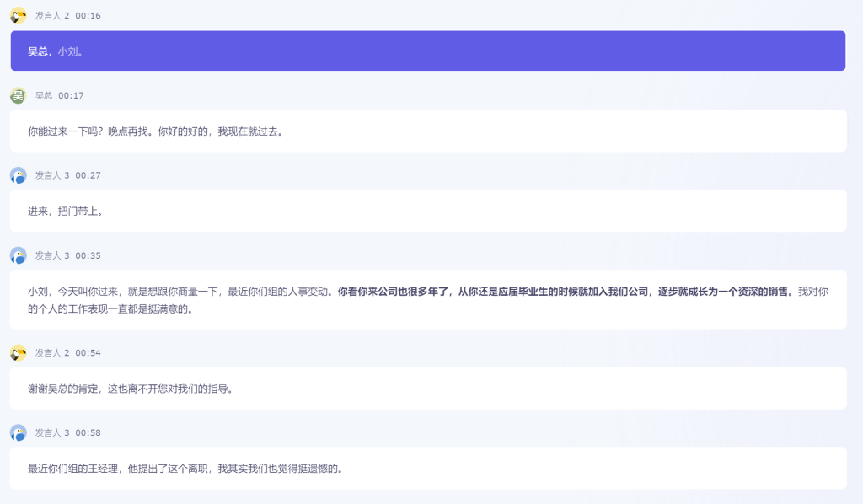Click the blue avatar beside timestamp 00:35
The image size is (863, 504).
point(18,255)
